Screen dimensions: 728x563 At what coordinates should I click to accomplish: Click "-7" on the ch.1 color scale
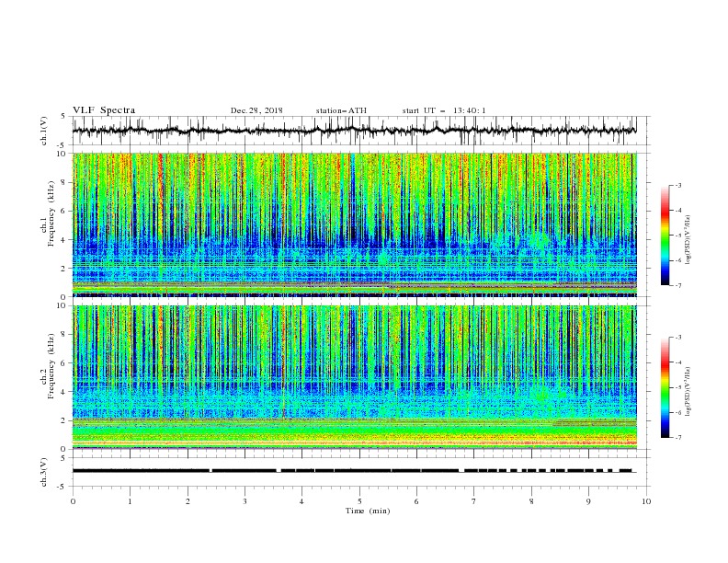point(677,285)
